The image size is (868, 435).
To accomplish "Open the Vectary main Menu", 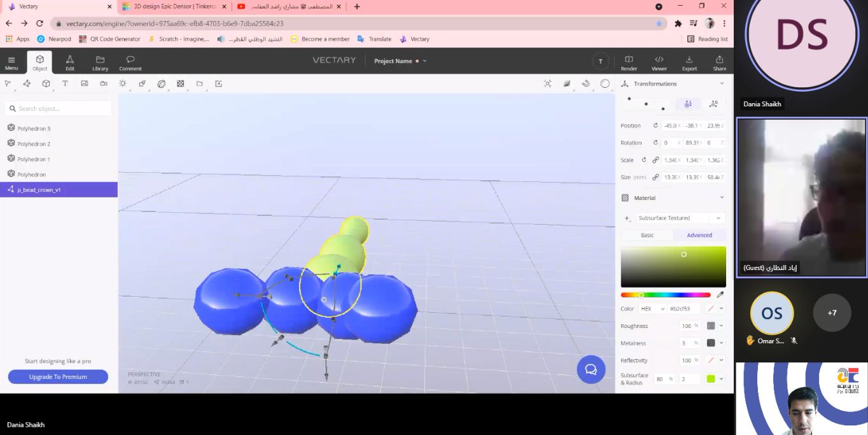I will pyautogui.click(x=11, y=62).
